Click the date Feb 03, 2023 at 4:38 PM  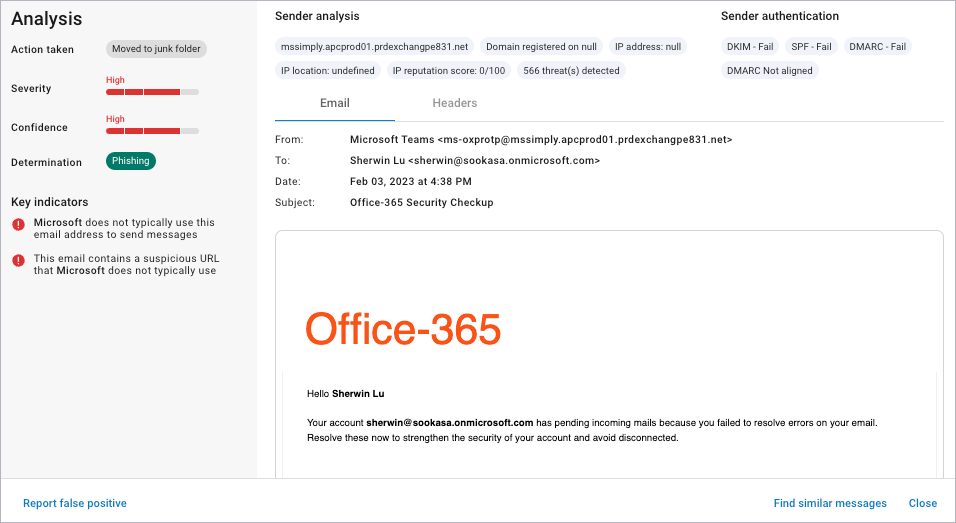411,181
